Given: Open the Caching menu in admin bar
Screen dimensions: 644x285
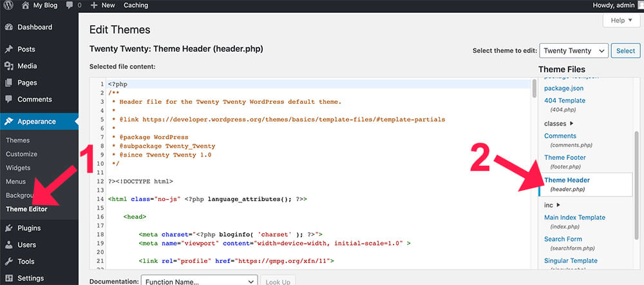Looking at the screenshot, I should coord(135,5).
